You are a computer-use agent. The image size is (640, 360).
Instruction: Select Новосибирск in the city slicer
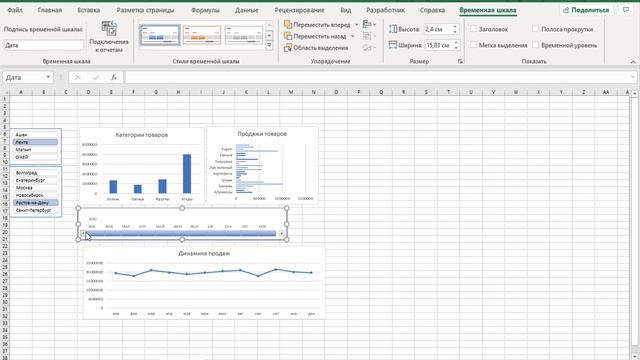[35, 195]
